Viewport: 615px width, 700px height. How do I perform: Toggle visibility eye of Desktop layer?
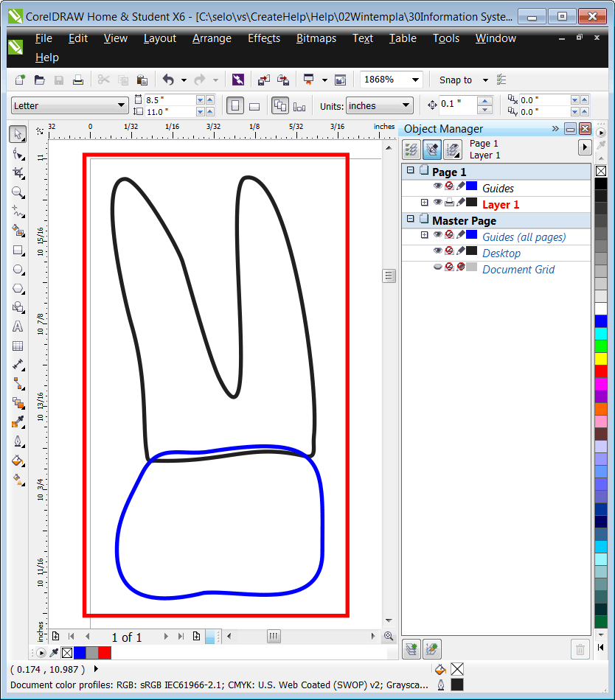pyautogui.click(x=438, y=251)
